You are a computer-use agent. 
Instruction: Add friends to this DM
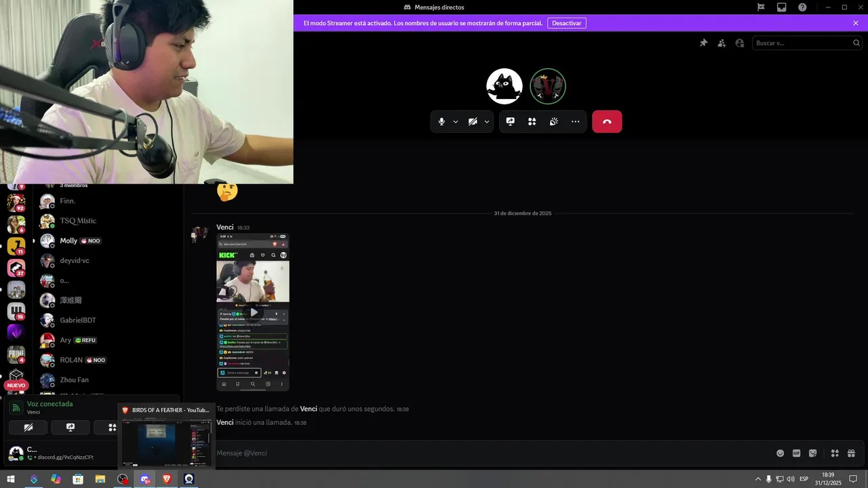pyautogui.click(x=722, y=43)
